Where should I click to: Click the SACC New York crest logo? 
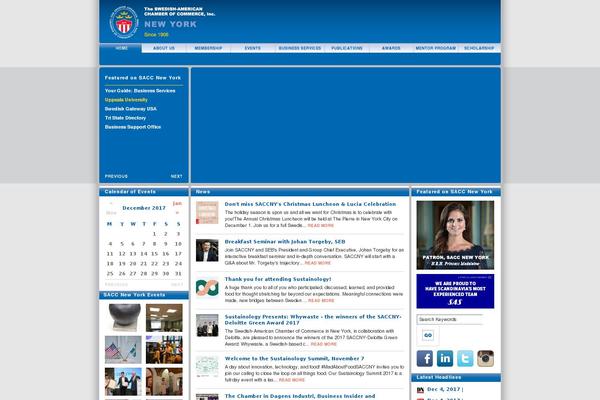tap(124, 22)
